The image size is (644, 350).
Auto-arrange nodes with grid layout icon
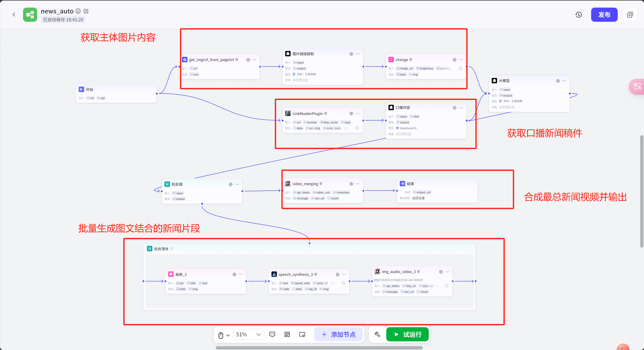pyautogui.click(x=287, y=334)
